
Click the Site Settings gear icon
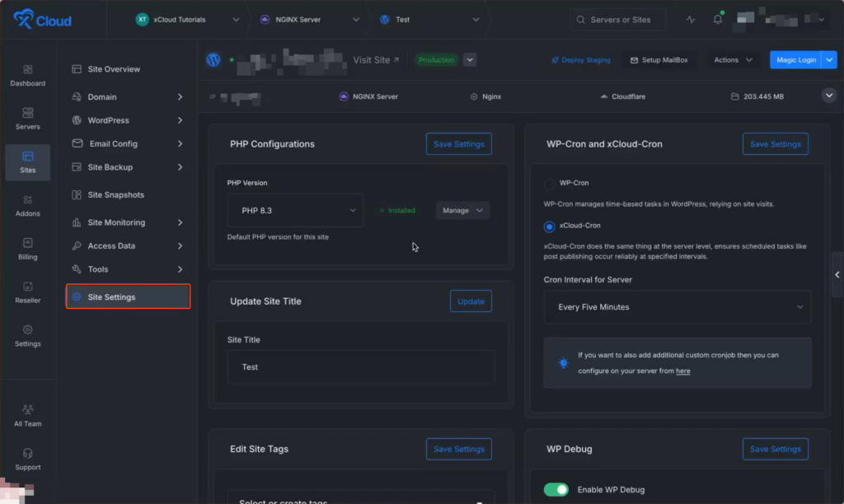77,297
